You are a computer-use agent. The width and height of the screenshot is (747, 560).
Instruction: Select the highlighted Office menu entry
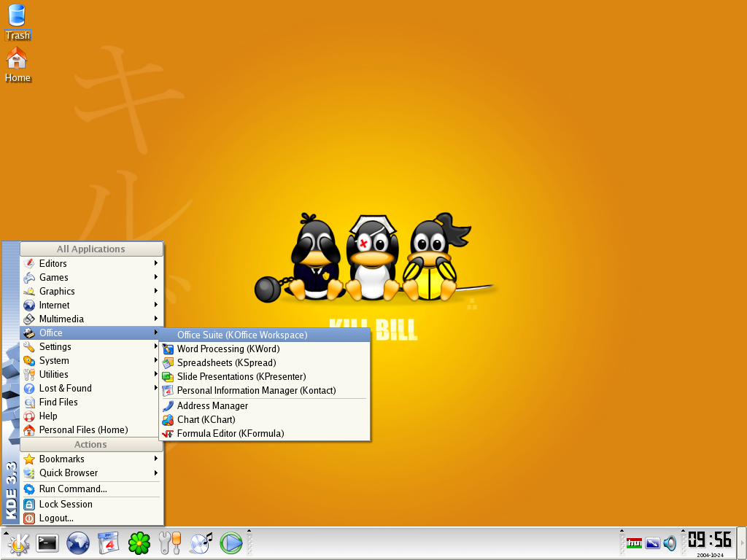point(90,332)
